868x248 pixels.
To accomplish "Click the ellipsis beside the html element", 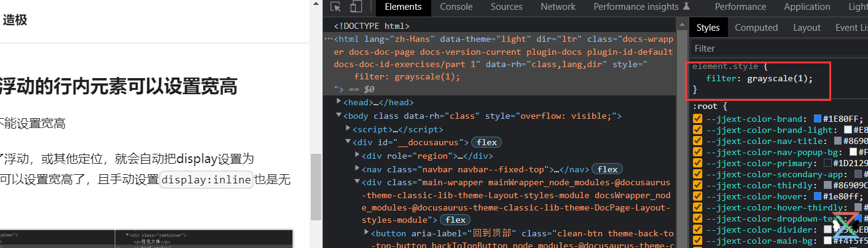I will pos(329,38).
